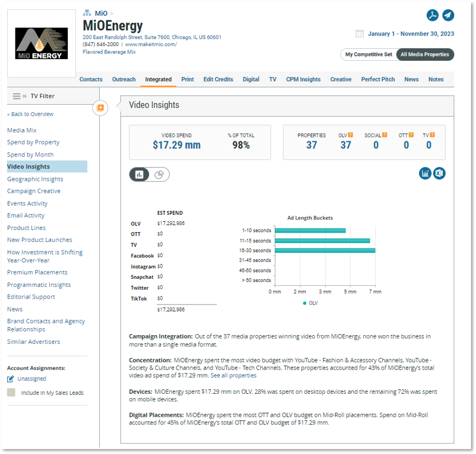Open News link in left sidebar
The image size is (476, 454).
tap(15, 309)
